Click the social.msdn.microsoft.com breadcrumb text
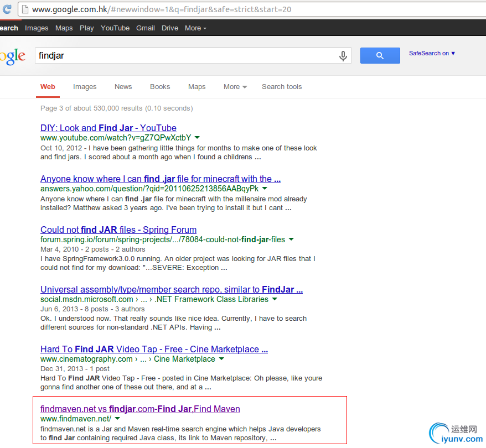 (x=154, y=299)
